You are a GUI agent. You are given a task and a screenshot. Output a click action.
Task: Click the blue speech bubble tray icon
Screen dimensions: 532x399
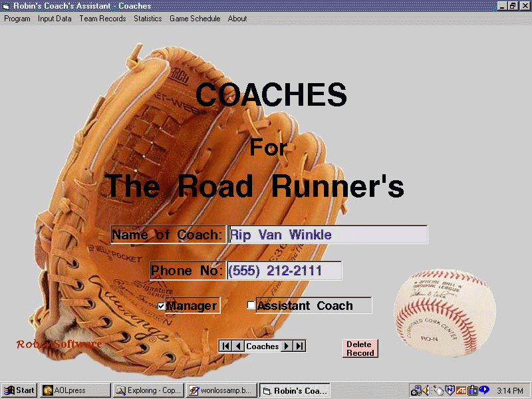point(483,390)
